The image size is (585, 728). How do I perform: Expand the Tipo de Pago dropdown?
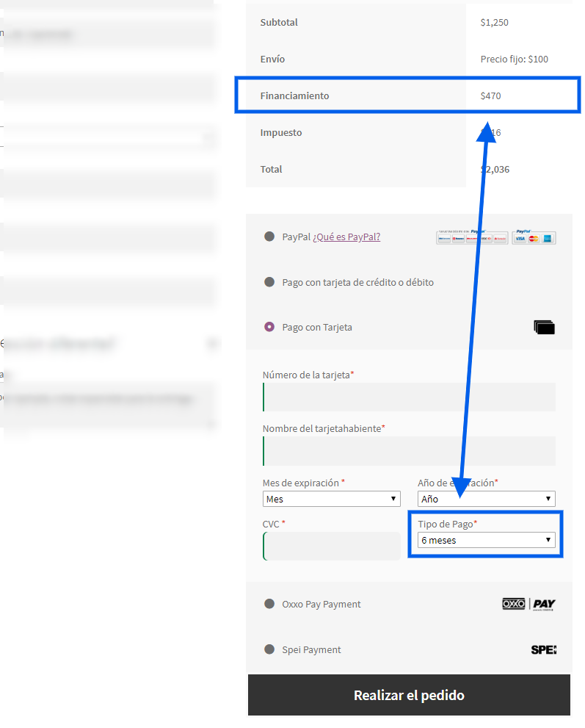click(486, 540)
